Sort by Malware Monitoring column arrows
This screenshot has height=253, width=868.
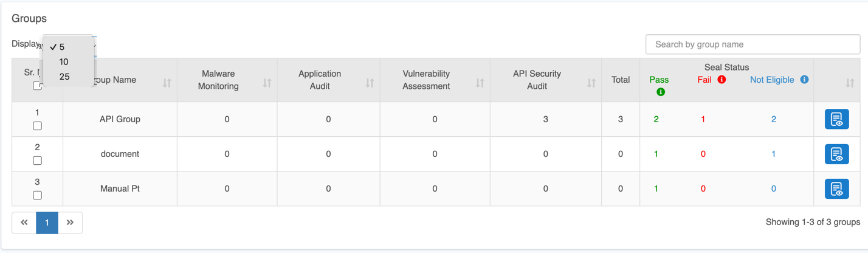point(267,83)
